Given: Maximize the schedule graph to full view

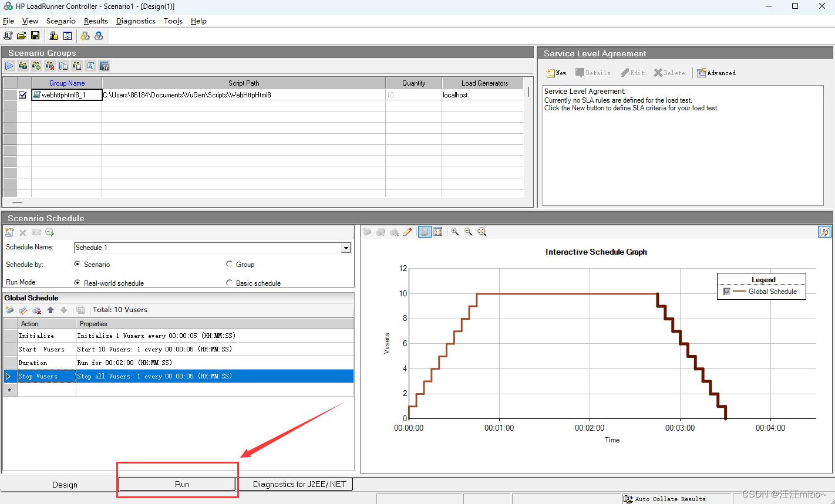Looking at the screenshot, I should tap(438, 232).
